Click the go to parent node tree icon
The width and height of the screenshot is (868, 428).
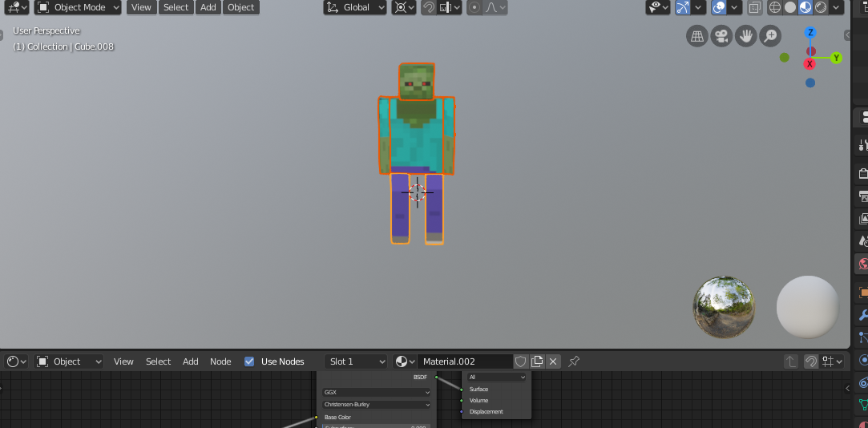point(791,361)
